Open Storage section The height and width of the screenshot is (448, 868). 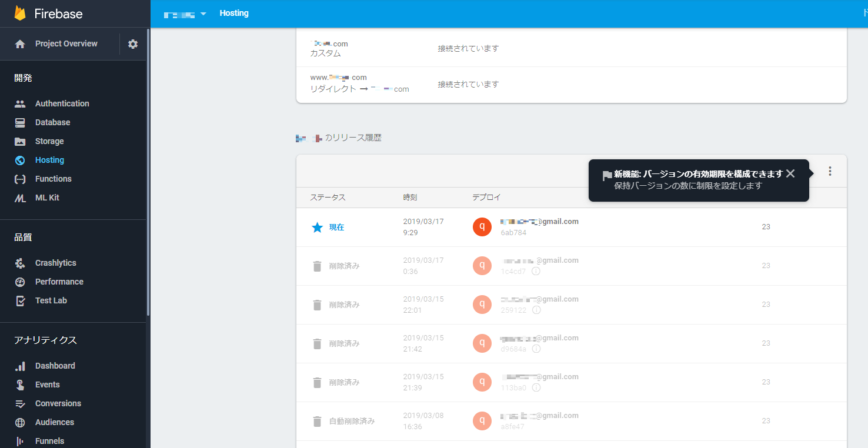pyautogui.click(x=49, y=141)
